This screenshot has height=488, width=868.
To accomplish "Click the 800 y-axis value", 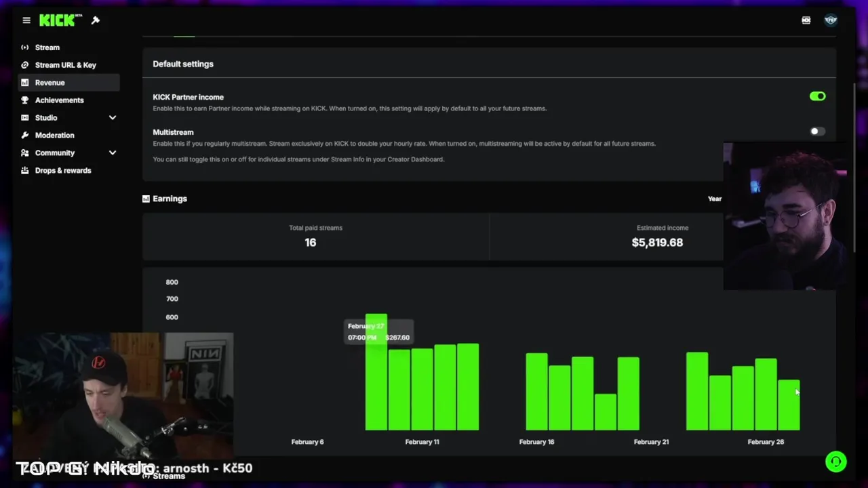I will tap(172, 282).
